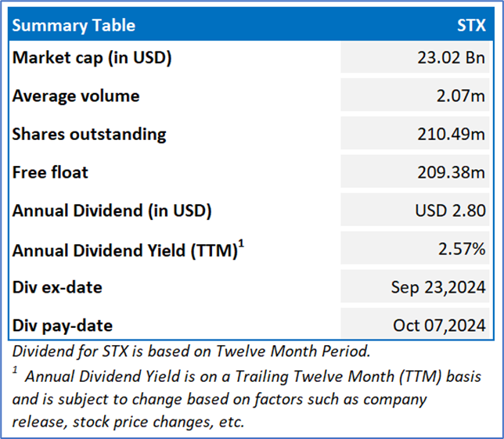Click the Summary Table header title
This screenshot has width=504, height=439.
(74, 25)
